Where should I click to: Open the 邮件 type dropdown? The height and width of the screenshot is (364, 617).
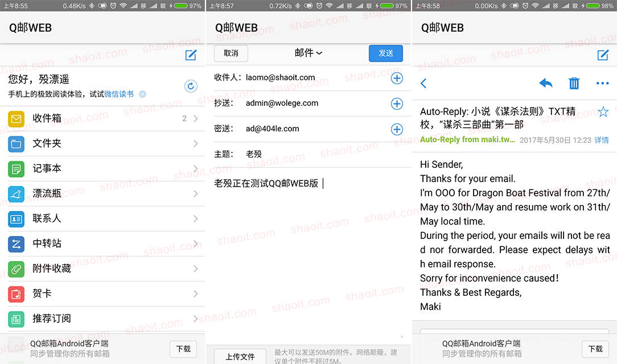pos(308,53)
